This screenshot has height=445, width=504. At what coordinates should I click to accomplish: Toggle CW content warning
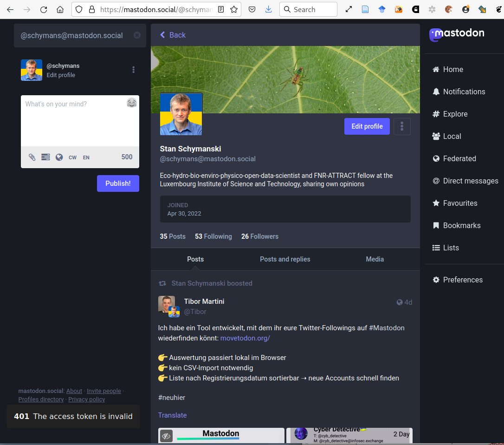click(x=73, y=157)
